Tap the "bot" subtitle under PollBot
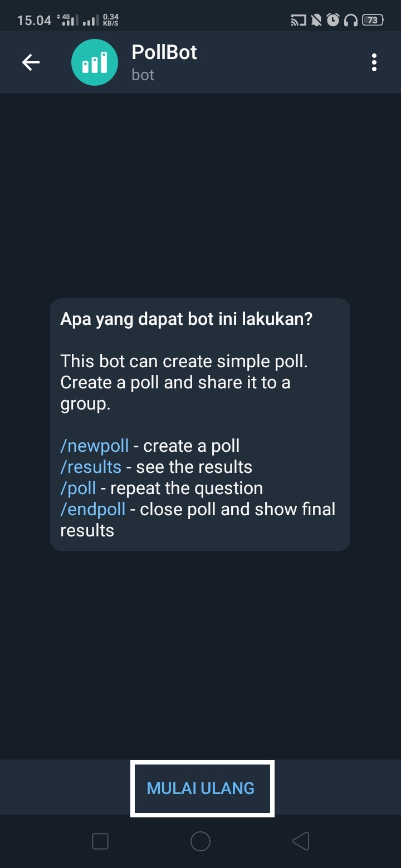This screenshot has height=868, width=401. pyautogui.click(x=143, y=75)
